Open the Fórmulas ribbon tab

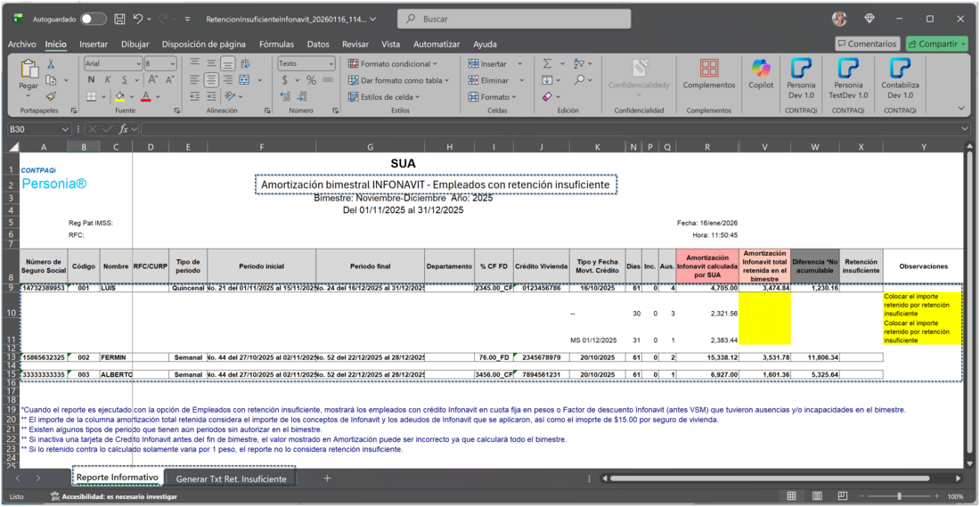(276, 44)
